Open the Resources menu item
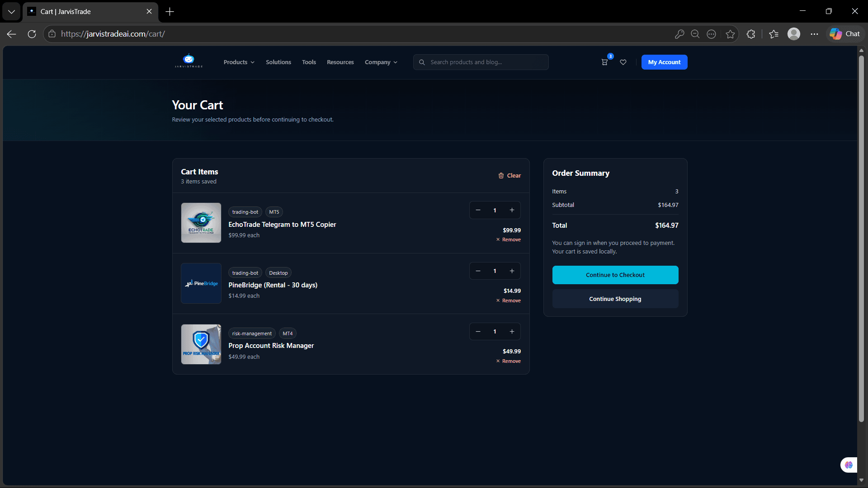Viewport: 868px width, 488px height. 340,62
